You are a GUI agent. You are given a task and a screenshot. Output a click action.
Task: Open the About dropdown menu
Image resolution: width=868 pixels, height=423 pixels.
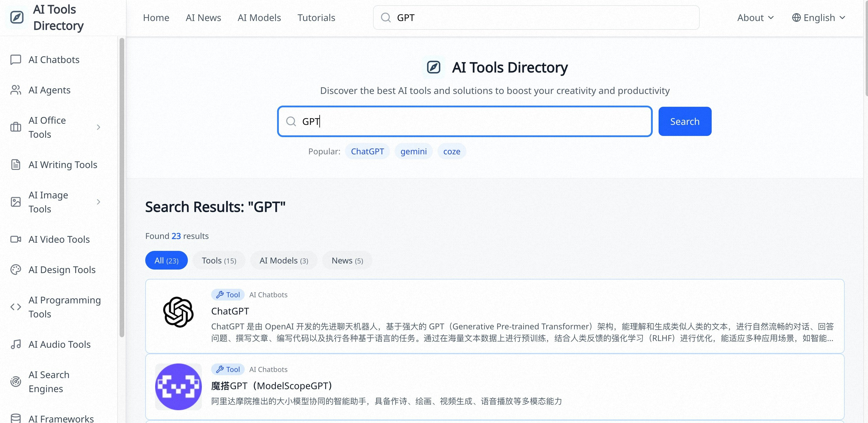click(x=755, y=18)
